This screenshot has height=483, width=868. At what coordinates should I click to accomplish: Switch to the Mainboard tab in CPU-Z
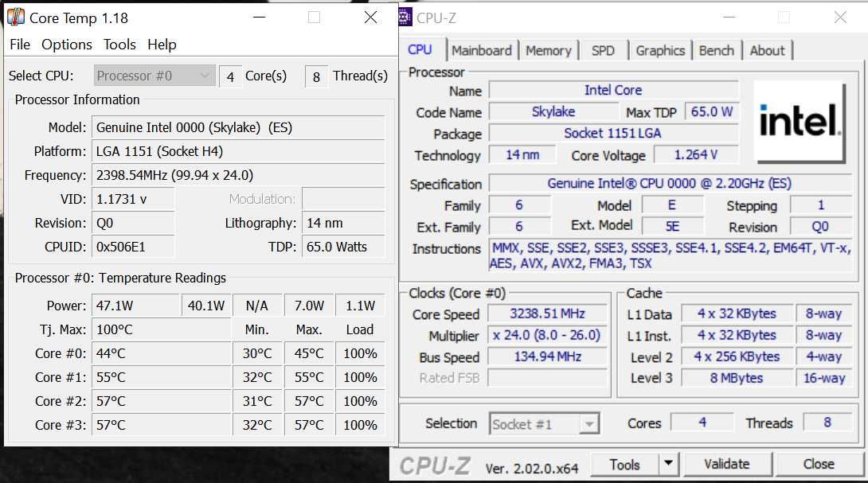point(482,50)
